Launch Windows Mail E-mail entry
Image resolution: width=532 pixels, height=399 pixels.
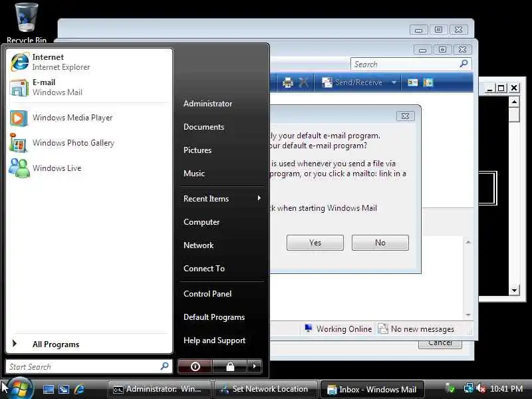89,87
